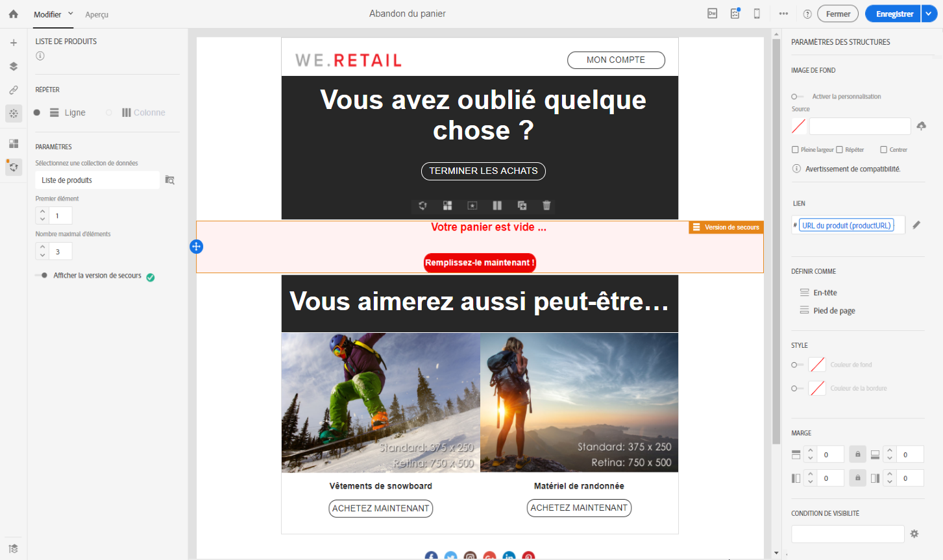
Task: Open the Liste de produits collection field
Action: 97,180
